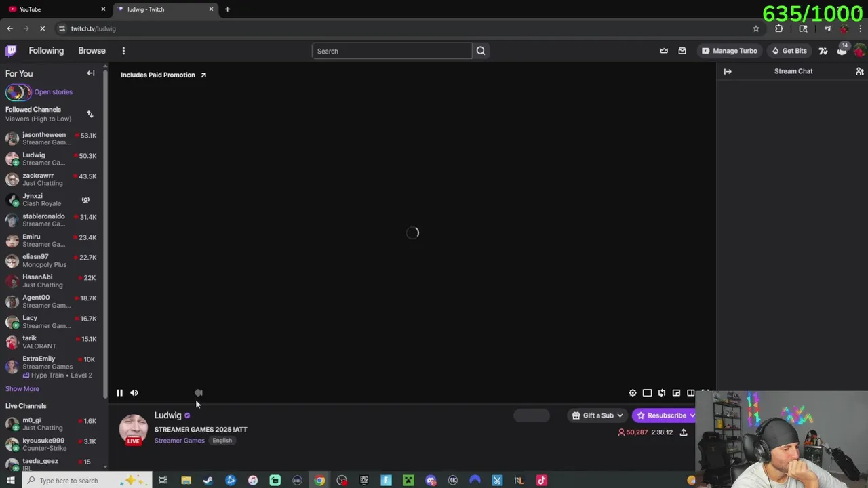
Task: Toggle theatre mode on the player
Action: tap(691, 393)
